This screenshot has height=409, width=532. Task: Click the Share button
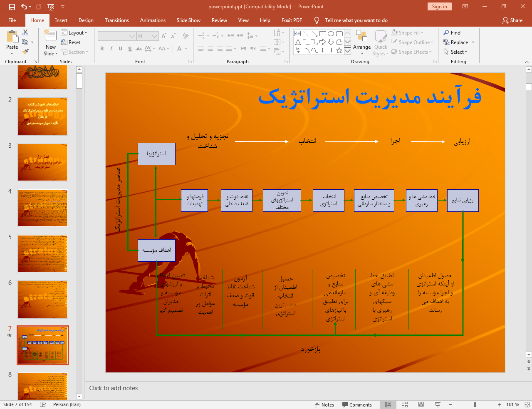coord(512,20)
